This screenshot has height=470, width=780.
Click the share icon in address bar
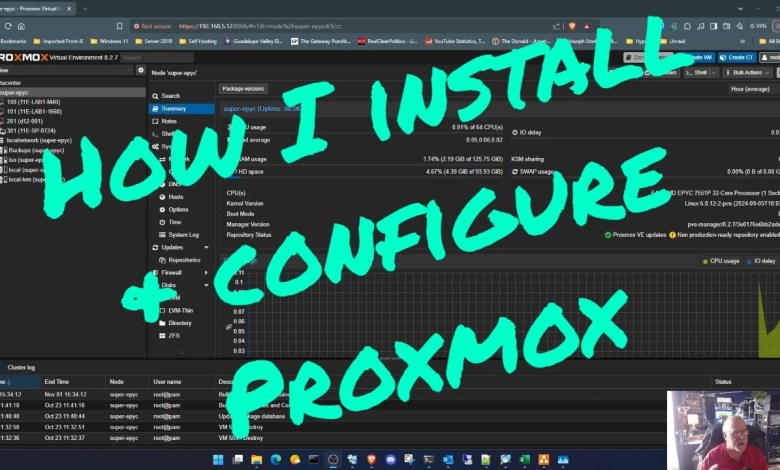pyautogui.click(x=557, y=26)
